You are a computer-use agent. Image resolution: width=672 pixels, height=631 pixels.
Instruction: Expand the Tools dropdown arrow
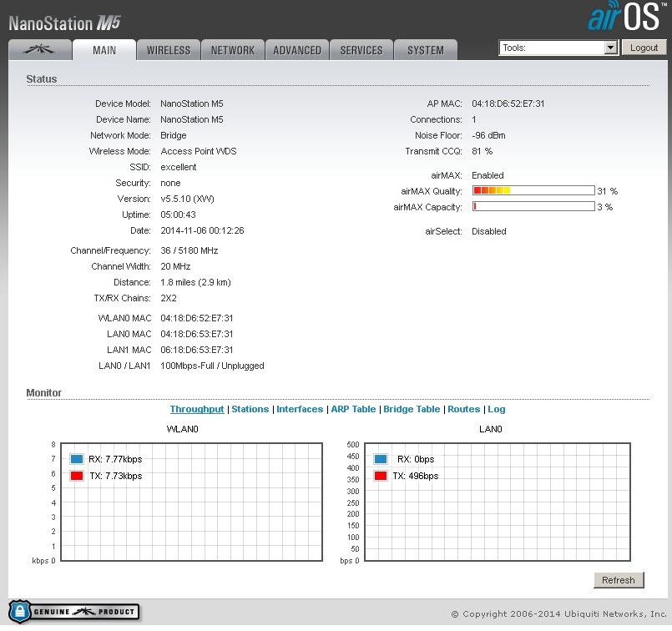point(611,48)
